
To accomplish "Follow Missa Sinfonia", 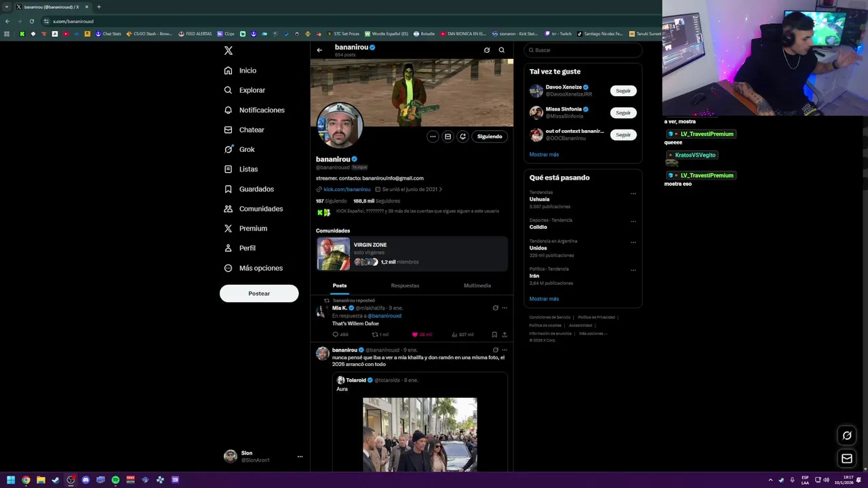I will (623, 113).
